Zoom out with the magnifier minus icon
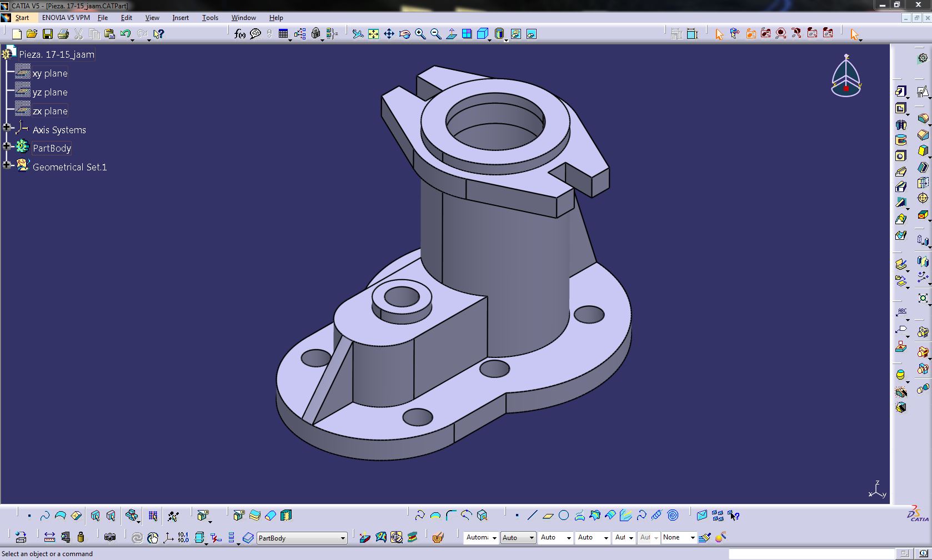932x560 pixels. pyautogui.click(x=436, y=34)
